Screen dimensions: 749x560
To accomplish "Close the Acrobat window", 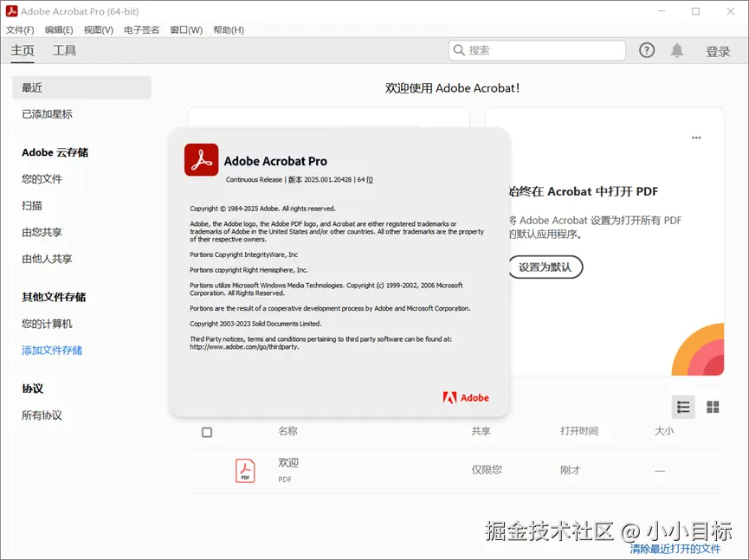I will 730,11.
